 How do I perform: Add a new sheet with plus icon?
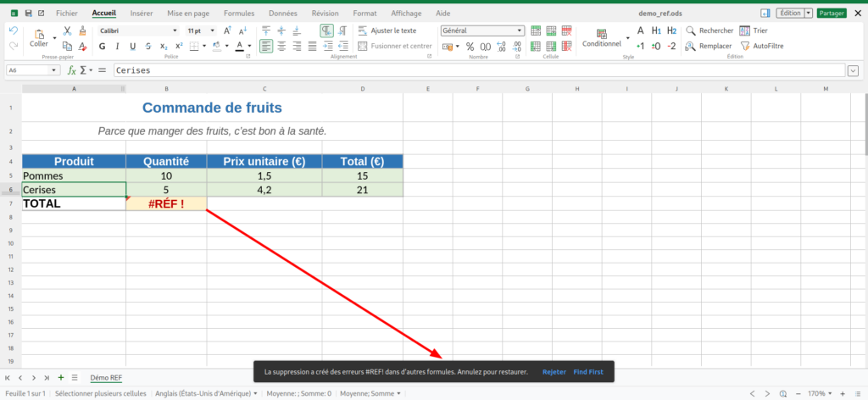pos(61,378)
